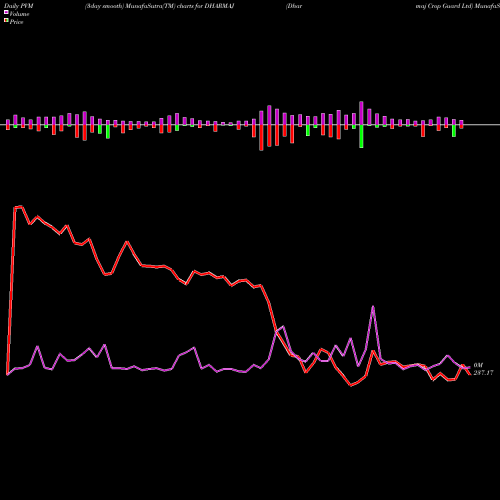
Task: Click the '287.17' price end value
Action: [483, 373]
